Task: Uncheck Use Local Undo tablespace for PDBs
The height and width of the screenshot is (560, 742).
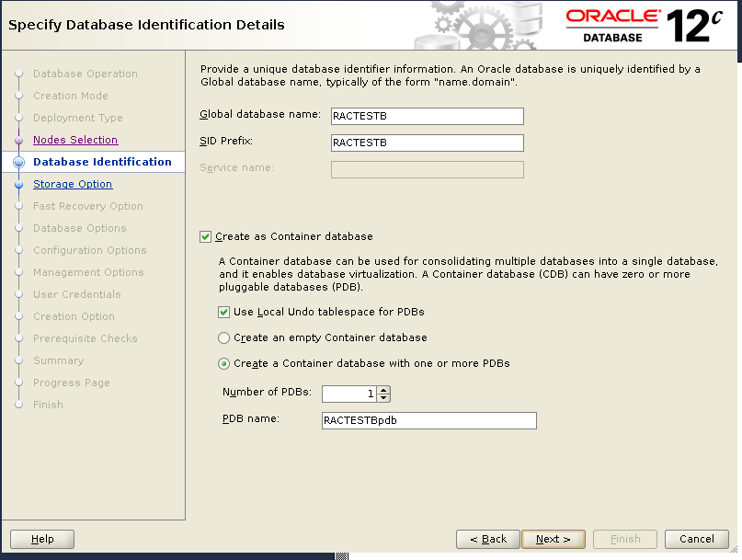Action: [224, 312]
